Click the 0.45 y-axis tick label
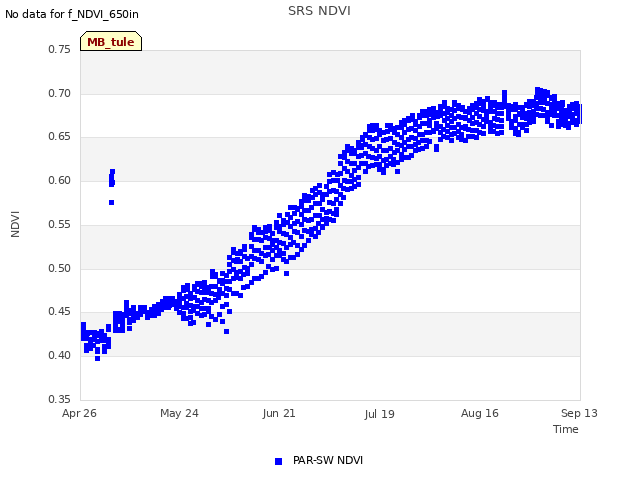640x480 pixels. point(60,312)
